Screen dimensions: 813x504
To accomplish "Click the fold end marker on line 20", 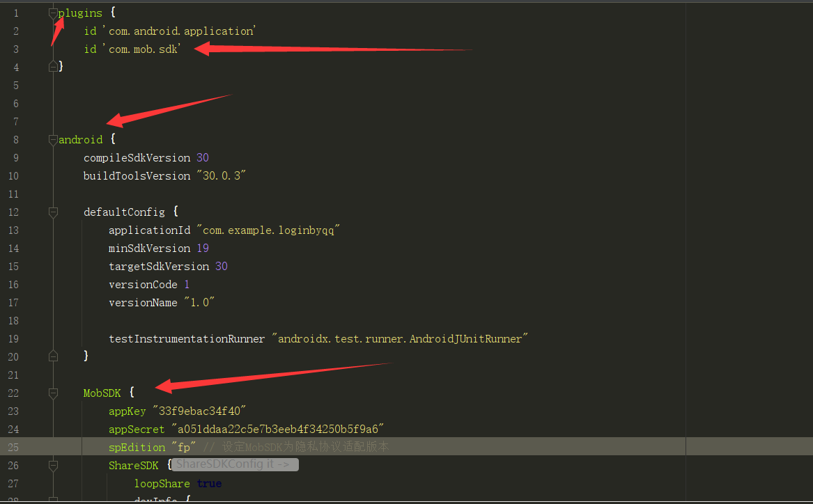I will point(53,356).
